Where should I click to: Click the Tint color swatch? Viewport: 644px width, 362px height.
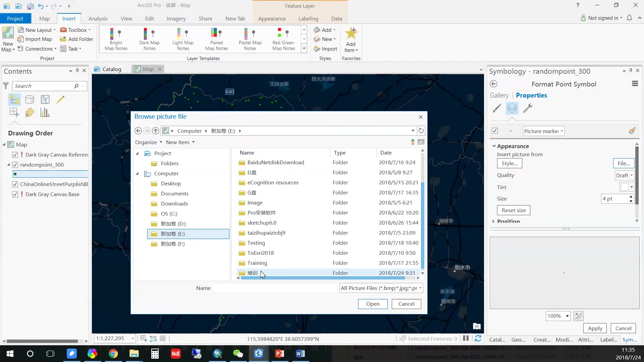[624, 187]
